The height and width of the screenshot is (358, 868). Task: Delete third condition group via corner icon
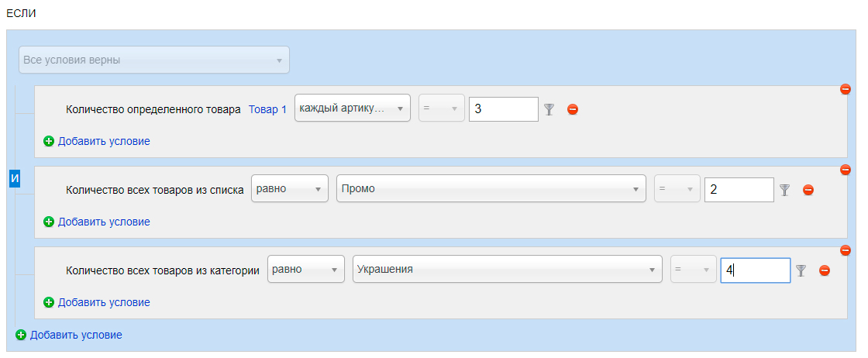pos(846,250)
